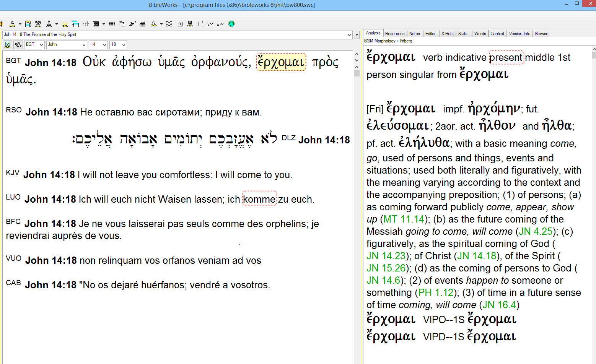Click the word 'komme' in LUO verse
Screen dimensions: 596x364
pyautogui.click(x=259, y=199)
